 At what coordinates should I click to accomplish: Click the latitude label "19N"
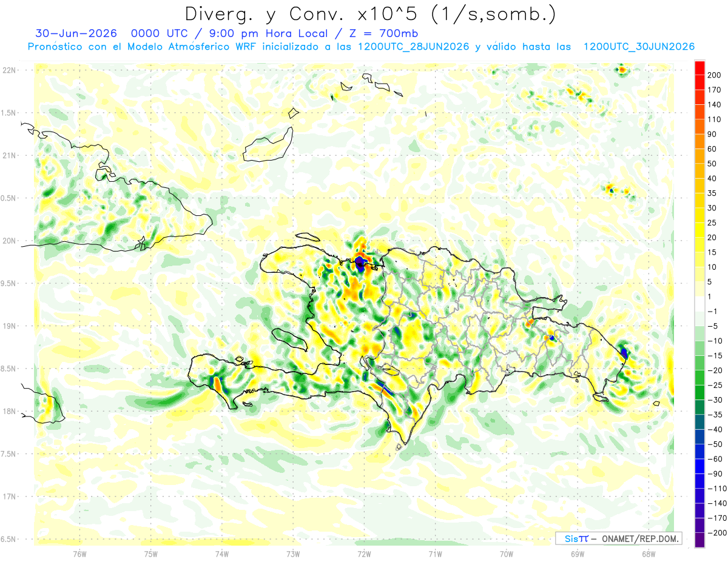point(8,326)
